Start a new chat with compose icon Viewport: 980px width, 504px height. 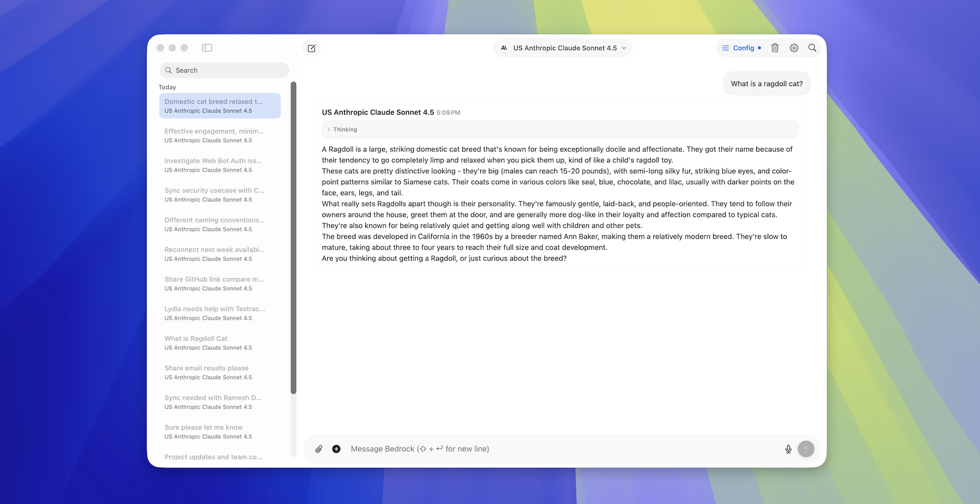[x=311, y=48]
